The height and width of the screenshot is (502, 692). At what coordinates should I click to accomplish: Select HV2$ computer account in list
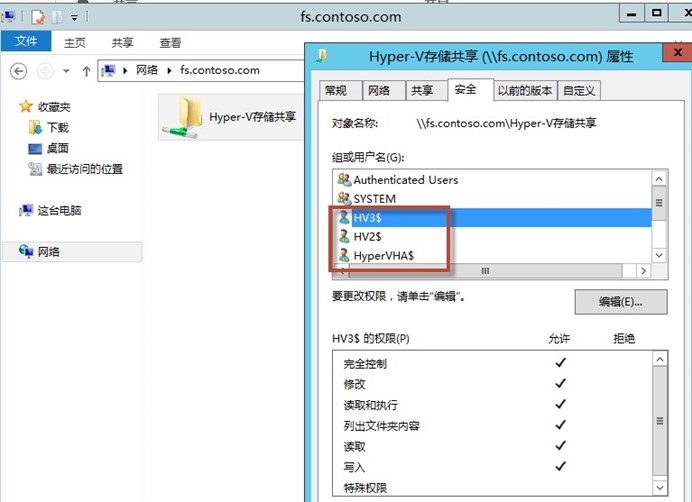492,237
